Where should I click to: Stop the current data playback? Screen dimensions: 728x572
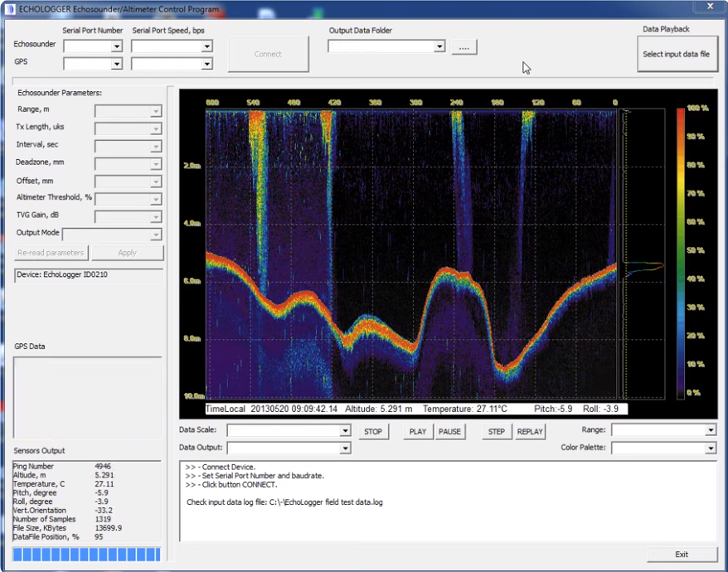coord(373,431)
